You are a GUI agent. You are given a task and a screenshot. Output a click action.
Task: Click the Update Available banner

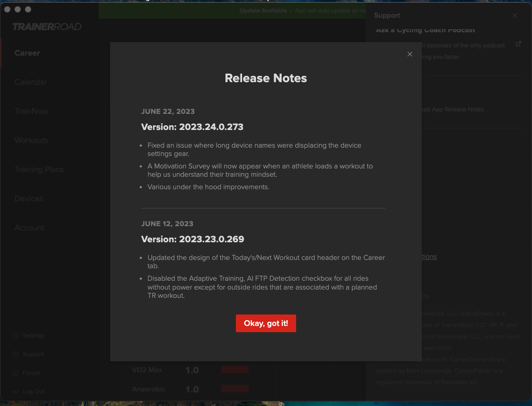tap(232, 10)
